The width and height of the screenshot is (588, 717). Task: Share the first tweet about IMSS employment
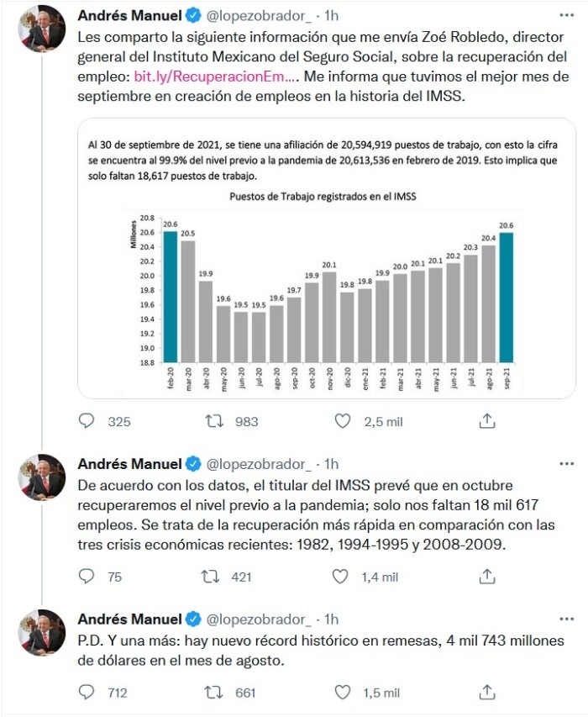(486, 421)
